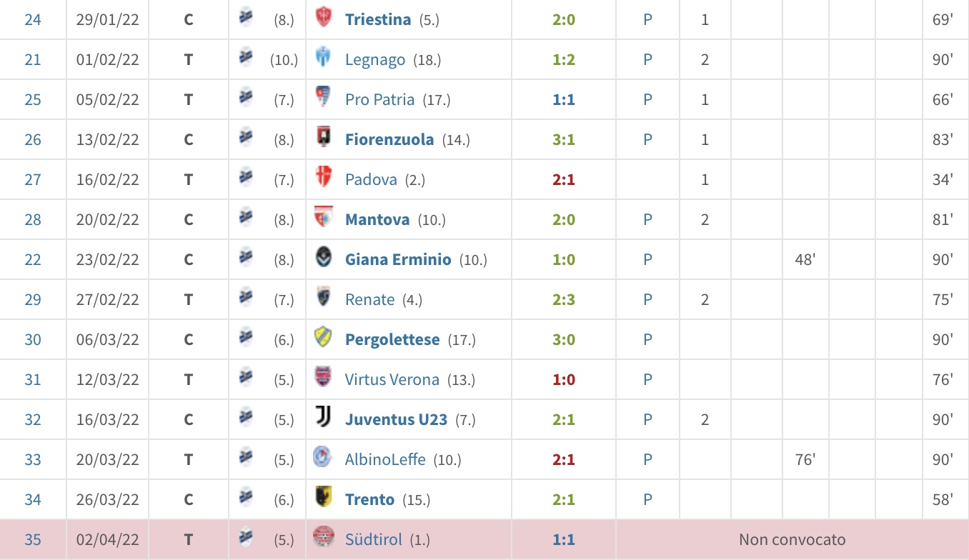Open the Renate team page link
Image resolution: width=969 pixels, height=560 pixels.
(x=369, y=299)
